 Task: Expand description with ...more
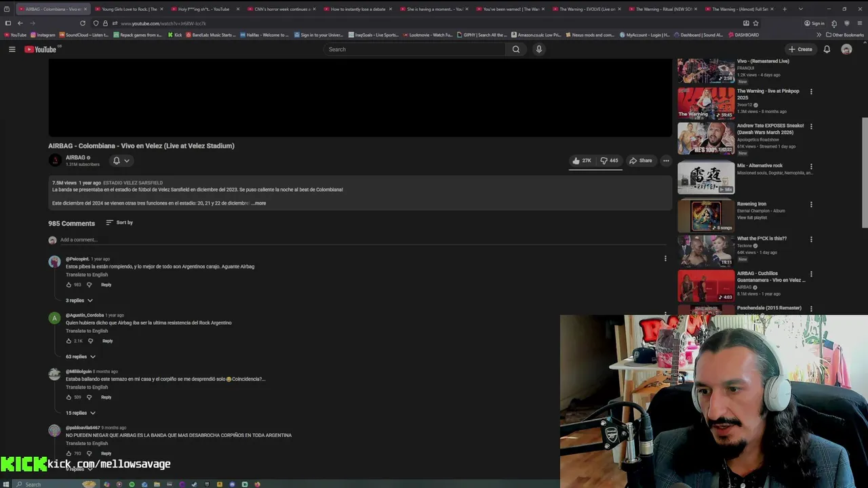[x=258, y=203]
